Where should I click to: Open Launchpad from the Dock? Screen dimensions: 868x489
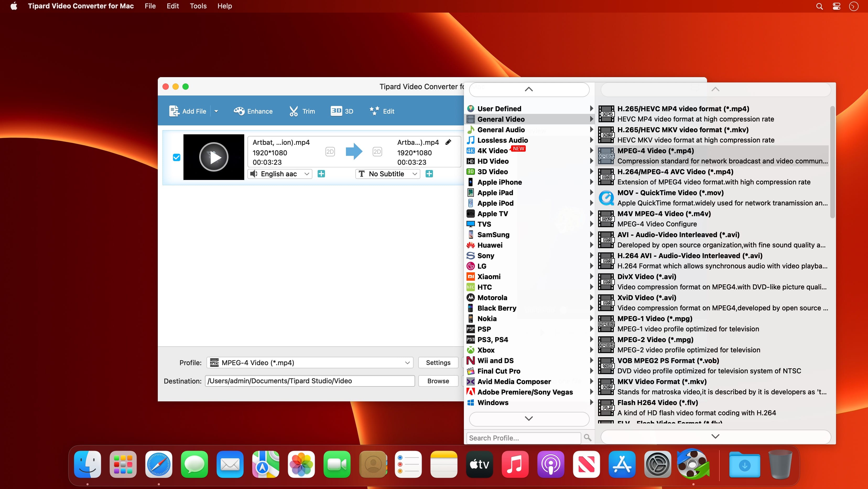[x=123, y=464]
